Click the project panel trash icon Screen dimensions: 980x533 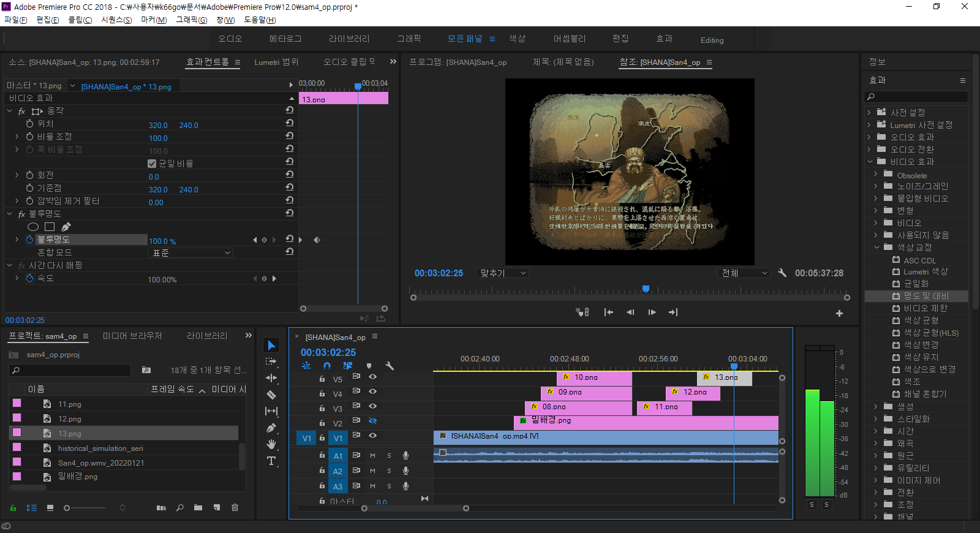point(235,507)
